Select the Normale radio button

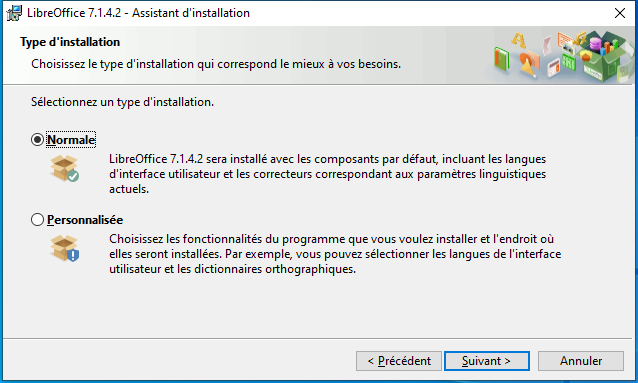tap(37, 140)
